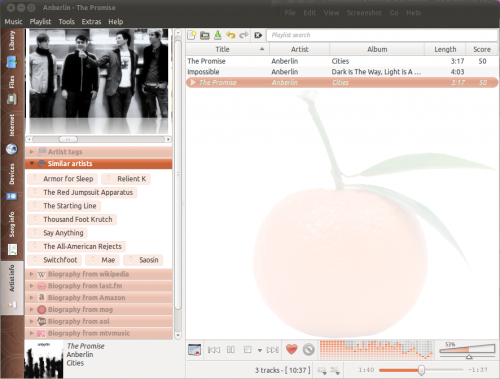
Task: Skip to the next track
Action: click(273, 350)
